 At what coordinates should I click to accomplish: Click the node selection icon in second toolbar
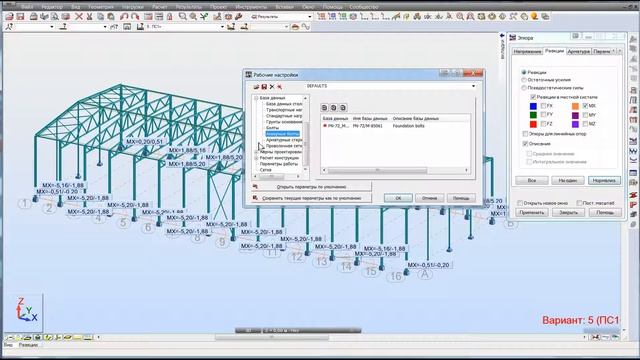click(9, 27)
